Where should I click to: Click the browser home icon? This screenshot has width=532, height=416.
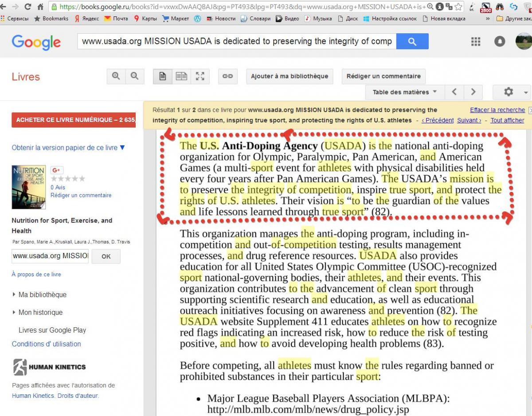pyautogui.click(x=40, y=7)
